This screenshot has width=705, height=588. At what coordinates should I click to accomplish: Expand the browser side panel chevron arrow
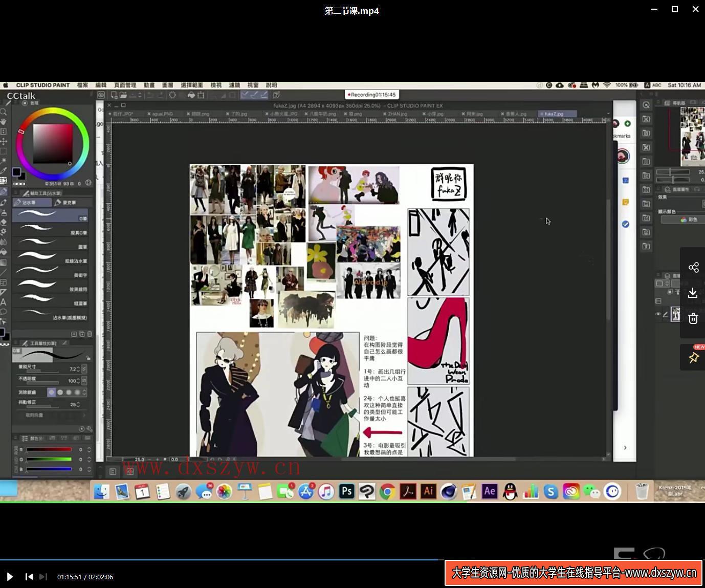coord(625,448)
